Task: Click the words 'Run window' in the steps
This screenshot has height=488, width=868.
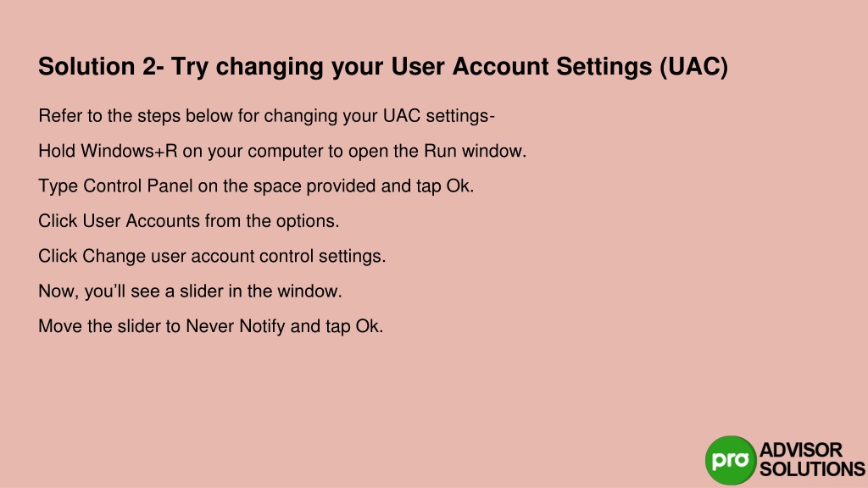Action: 475,151
